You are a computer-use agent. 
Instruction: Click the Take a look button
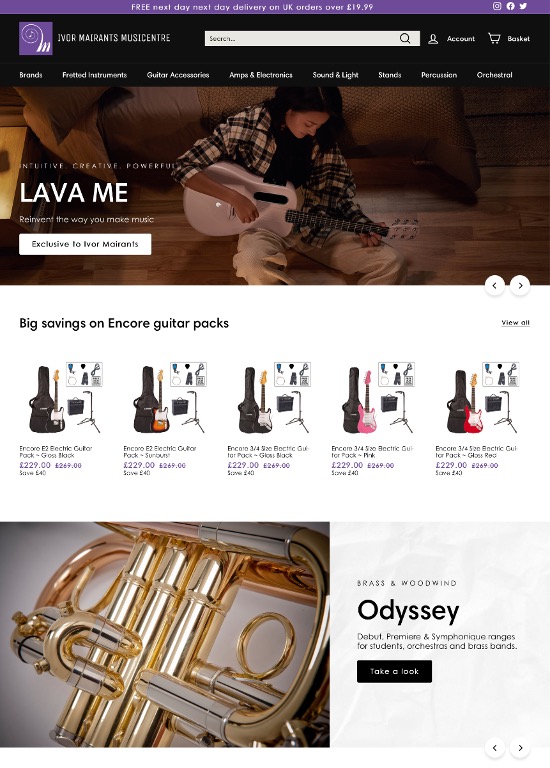coord(394,672)
